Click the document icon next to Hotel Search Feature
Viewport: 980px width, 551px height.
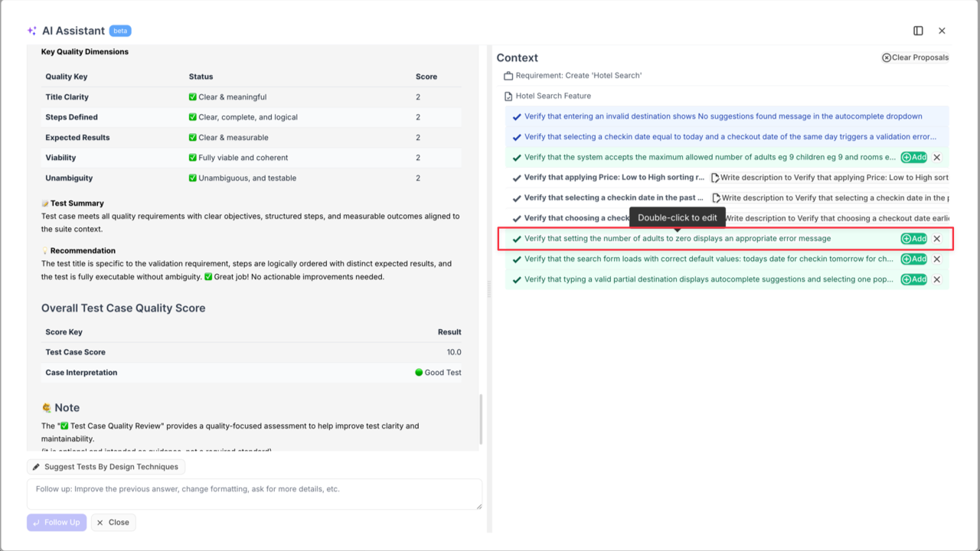[508, 96]
